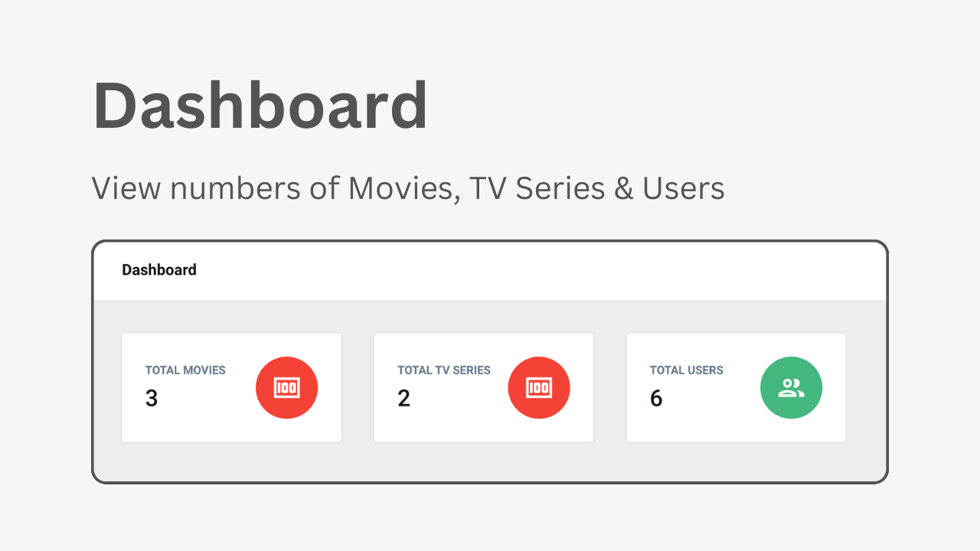Viewport: 980px width, 551px height.
Task: Click the TOTAL MOVIES label
Action: 185,370
